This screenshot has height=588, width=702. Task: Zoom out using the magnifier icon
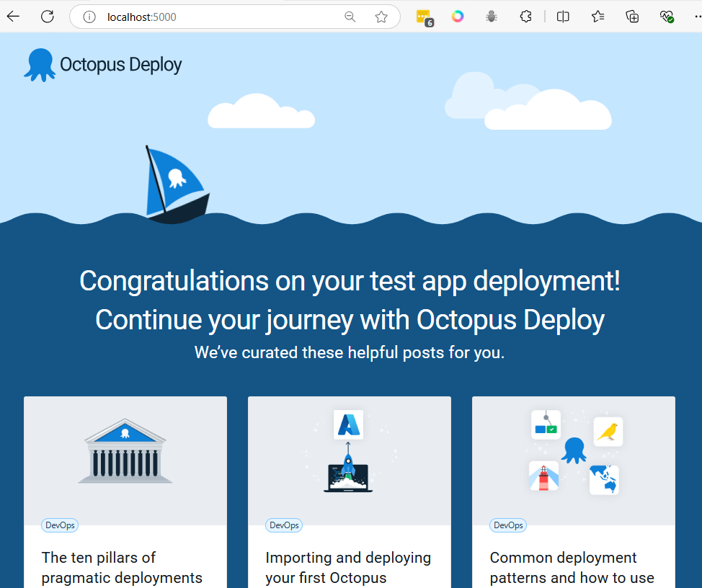(x=350, y=17)
